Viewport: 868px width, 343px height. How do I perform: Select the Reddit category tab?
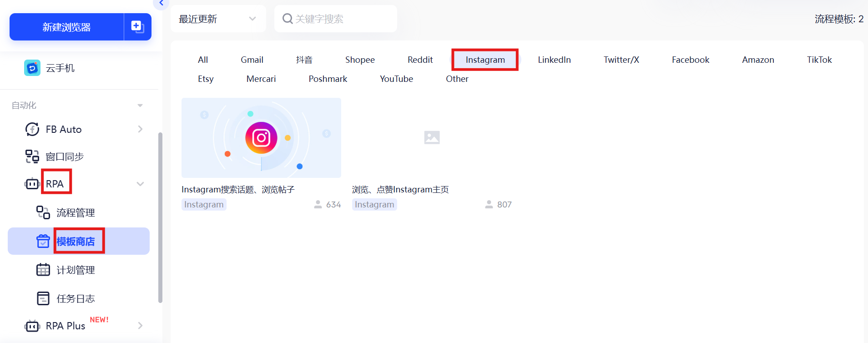coord(420,60)
